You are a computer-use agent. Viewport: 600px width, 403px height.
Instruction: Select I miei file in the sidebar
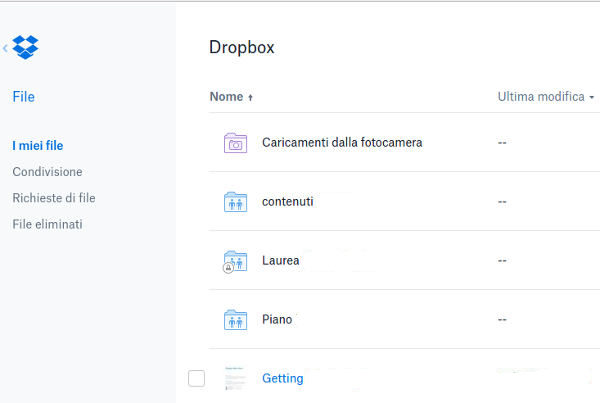pos(38,146)
